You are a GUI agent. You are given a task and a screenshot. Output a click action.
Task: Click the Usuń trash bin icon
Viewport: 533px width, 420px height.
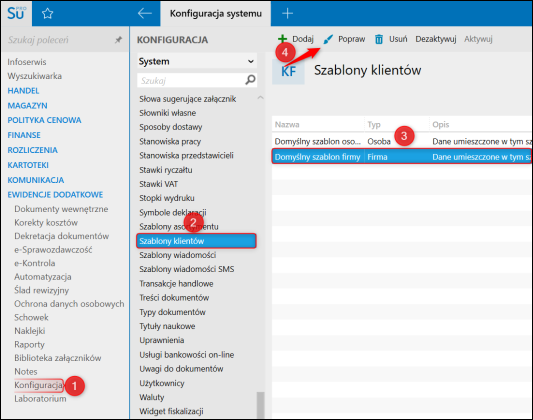pos(379,39)
